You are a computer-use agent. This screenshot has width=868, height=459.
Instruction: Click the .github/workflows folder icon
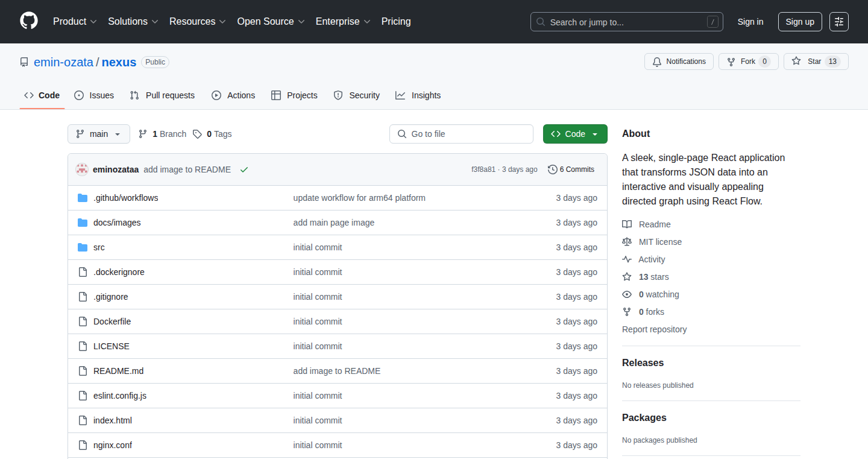(83, 198)
